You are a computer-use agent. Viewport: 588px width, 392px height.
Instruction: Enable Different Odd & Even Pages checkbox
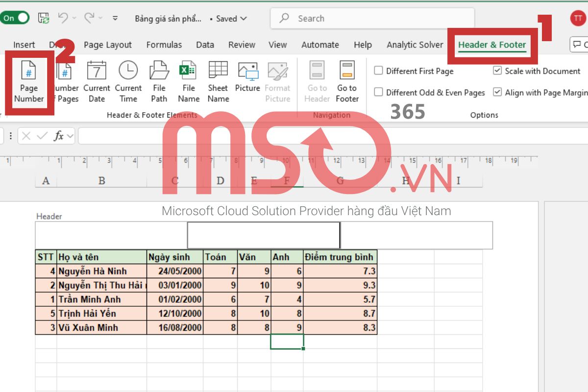(x=378, y=92)
